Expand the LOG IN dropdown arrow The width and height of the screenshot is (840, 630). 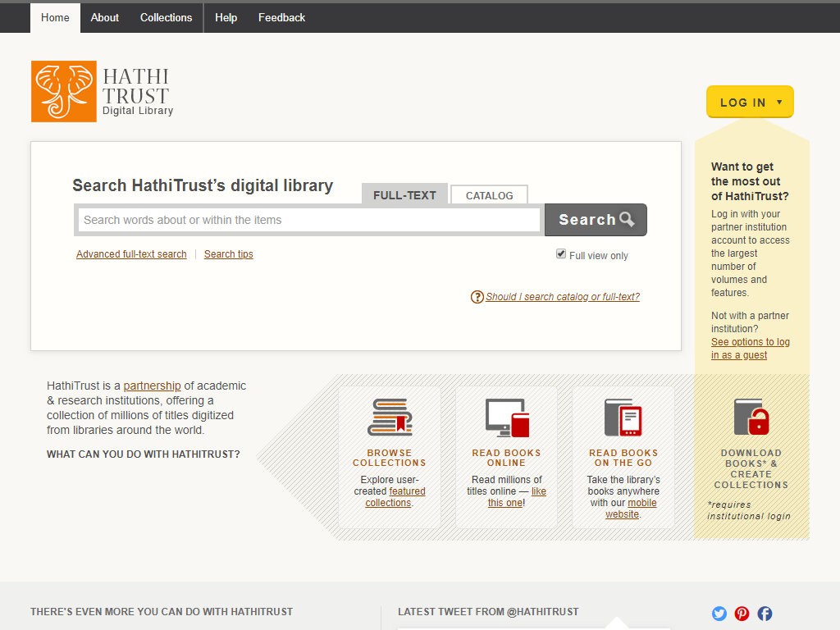tap(779, 102)
